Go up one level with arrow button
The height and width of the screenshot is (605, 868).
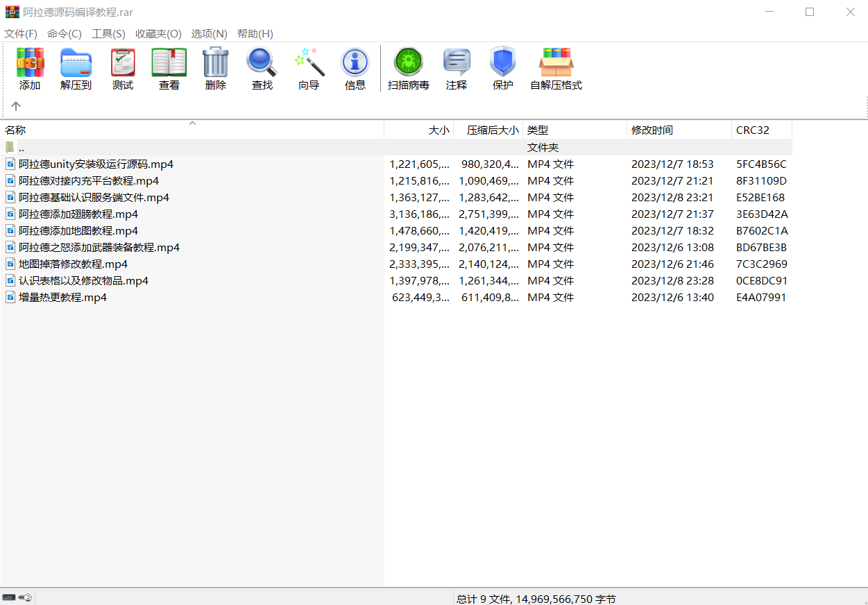(16, 106)
